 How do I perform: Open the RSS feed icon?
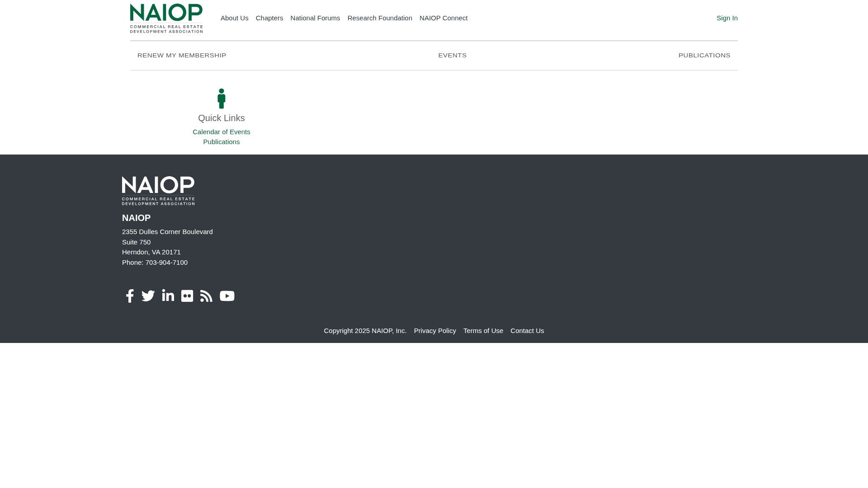pyautogui.click(x=206, y=296)
